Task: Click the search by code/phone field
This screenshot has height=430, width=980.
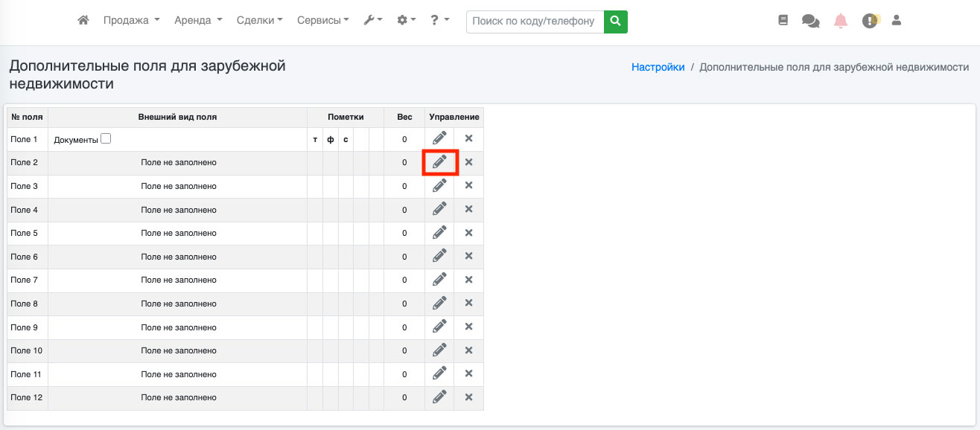Action: [535, 22]
